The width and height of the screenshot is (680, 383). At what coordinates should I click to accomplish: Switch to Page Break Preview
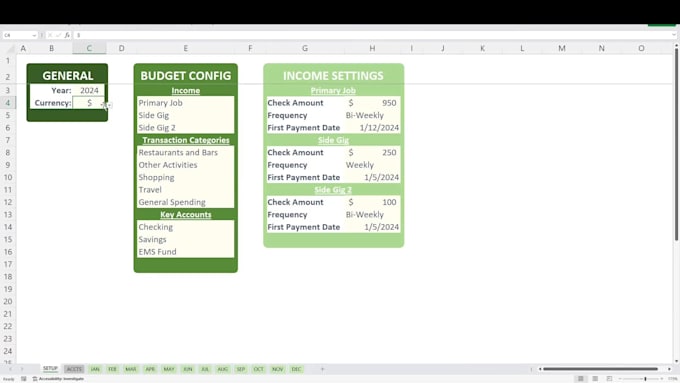[x=609, y=379]
